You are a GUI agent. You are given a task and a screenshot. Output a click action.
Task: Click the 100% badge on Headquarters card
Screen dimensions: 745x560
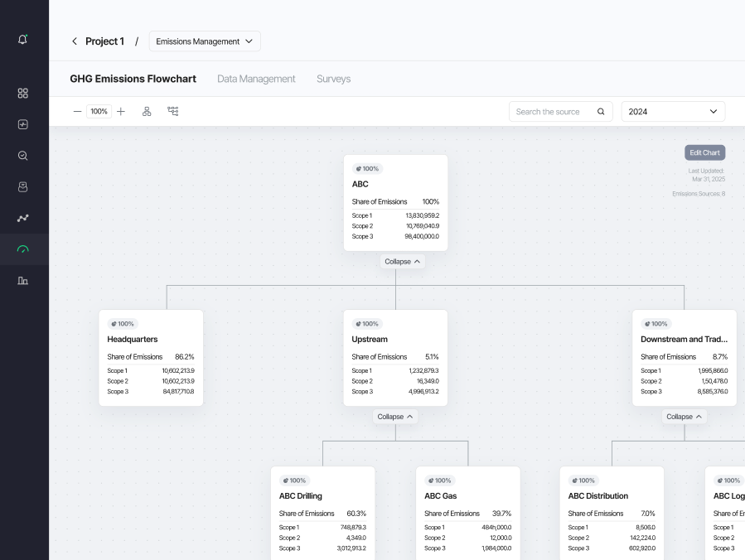[x=123, y=324]
